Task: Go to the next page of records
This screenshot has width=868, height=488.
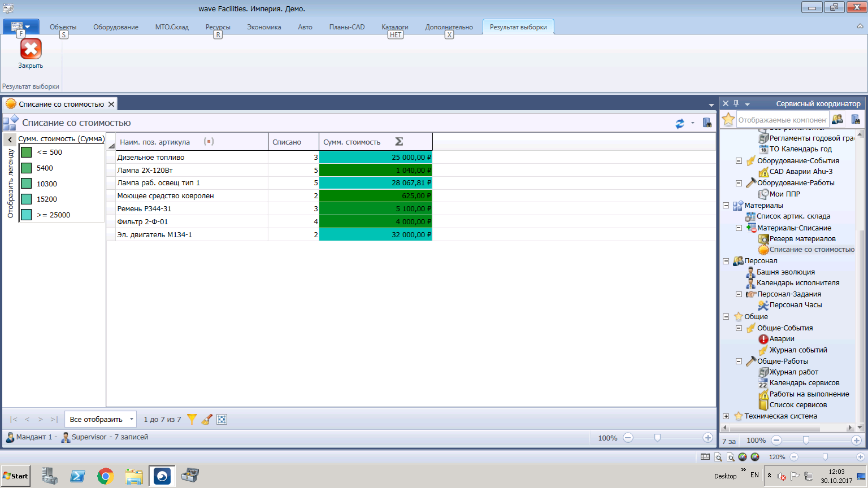Action: click(41, 419)
